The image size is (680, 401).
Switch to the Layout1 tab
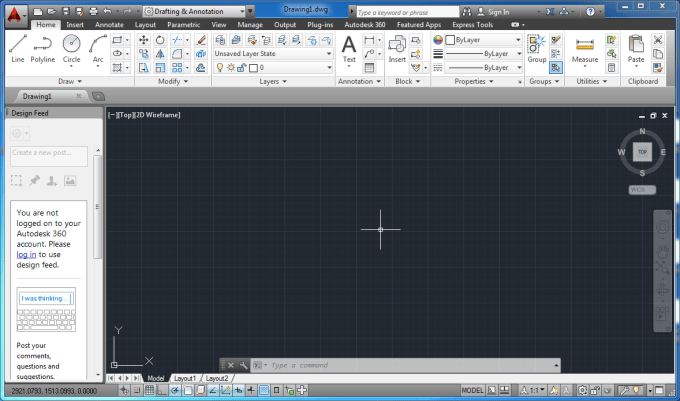(x=185, y=378)
